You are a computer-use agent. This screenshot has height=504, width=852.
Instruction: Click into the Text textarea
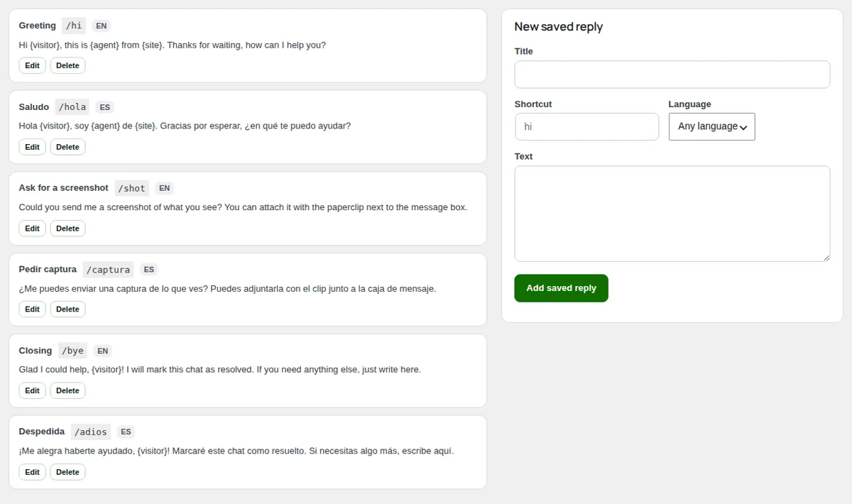672,214
